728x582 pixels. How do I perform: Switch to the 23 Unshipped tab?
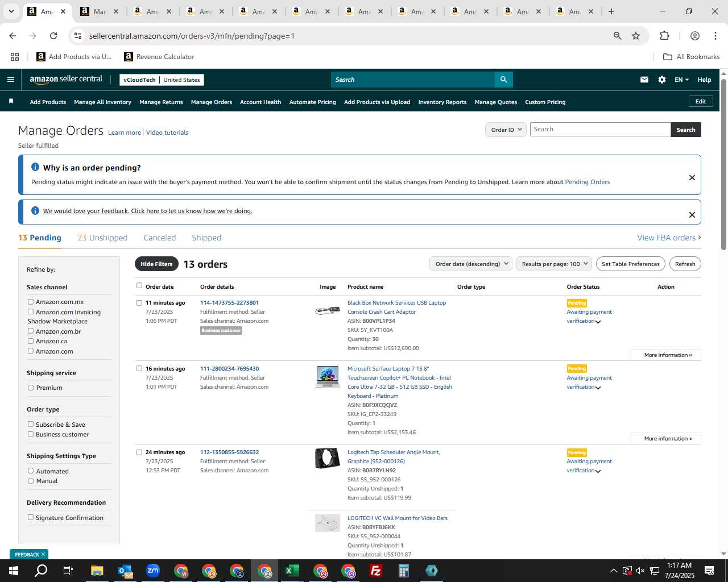pyautogui.click(x=102, y=238)
